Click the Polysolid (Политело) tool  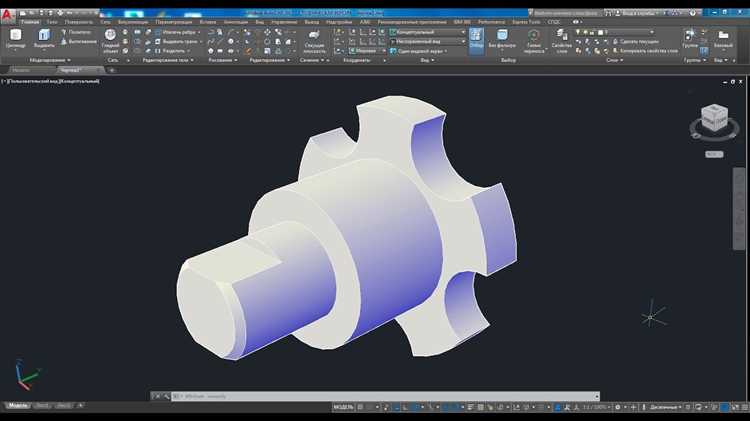pos(77,32)
